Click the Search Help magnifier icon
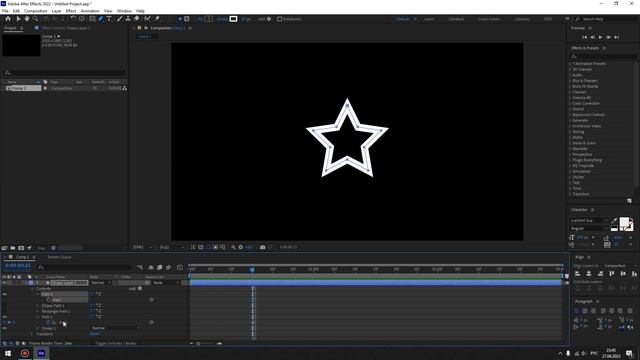The width and height of the screenshot is (640, 360). pyautogui.click(x=578, y=19)
